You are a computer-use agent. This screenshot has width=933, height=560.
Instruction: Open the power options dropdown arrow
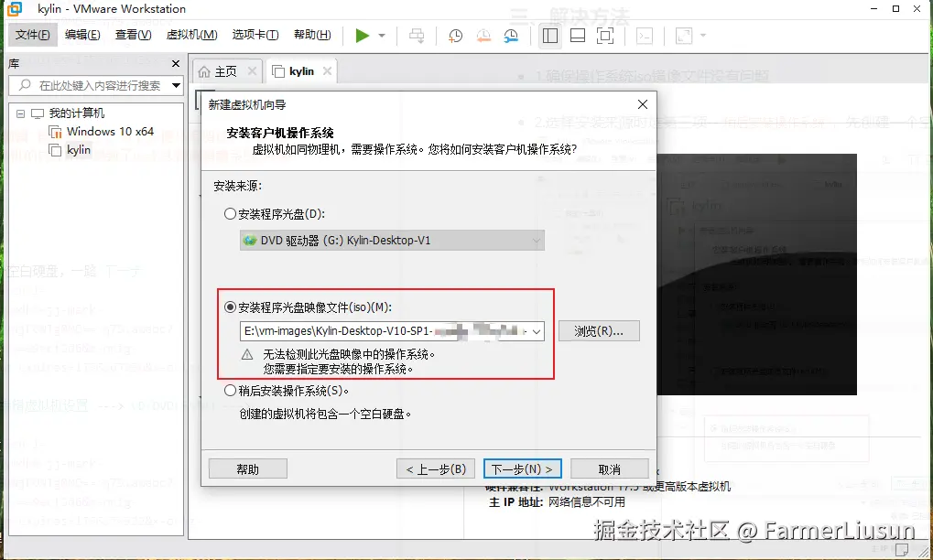[382, 36]
